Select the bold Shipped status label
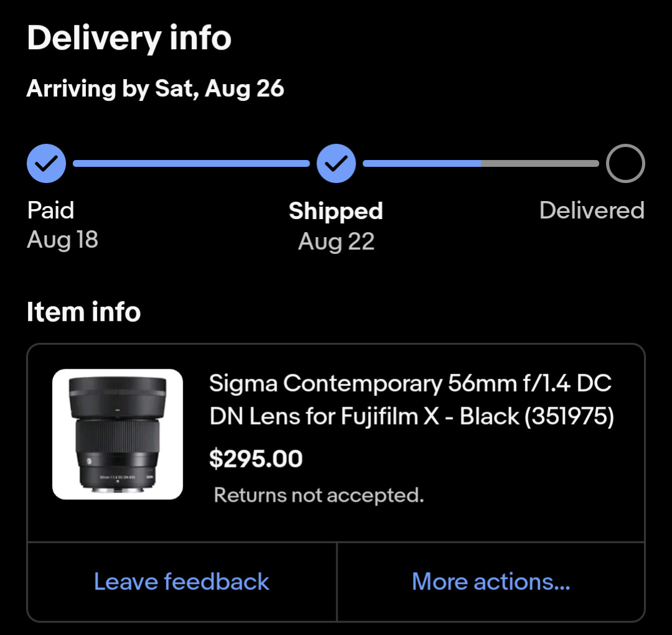 [x=336, y=212]
